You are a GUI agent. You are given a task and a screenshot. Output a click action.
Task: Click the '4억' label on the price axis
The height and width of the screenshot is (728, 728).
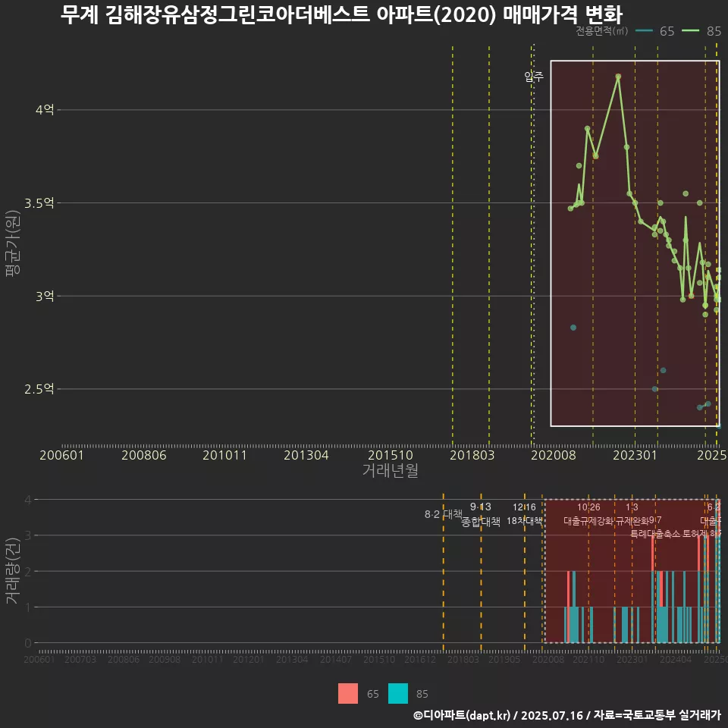45,110
